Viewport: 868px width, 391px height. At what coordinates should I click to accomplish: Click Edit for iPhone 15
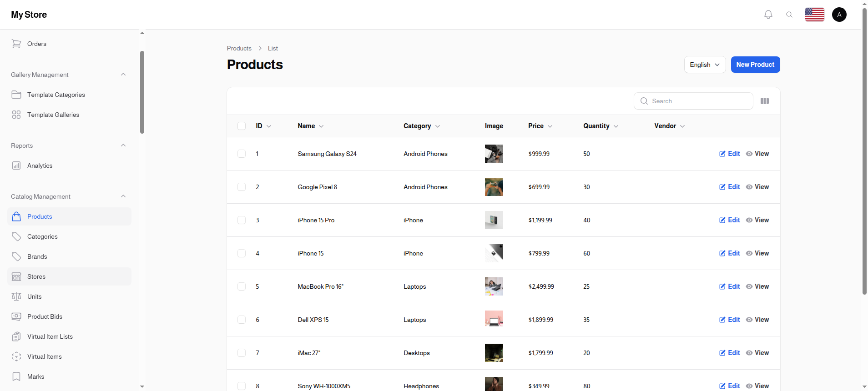pos(730,253)
